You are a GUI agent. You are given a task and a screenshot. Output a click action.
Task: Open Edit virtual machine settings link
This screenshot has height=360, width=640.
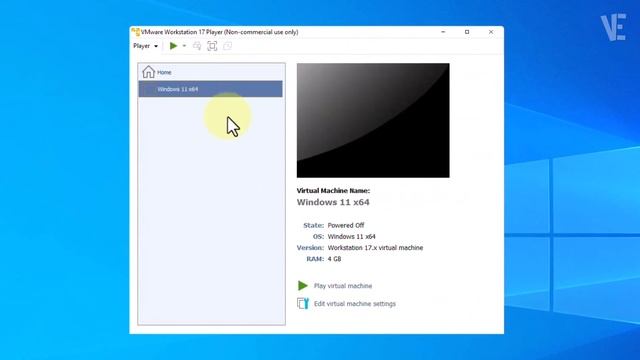(355, 304)
